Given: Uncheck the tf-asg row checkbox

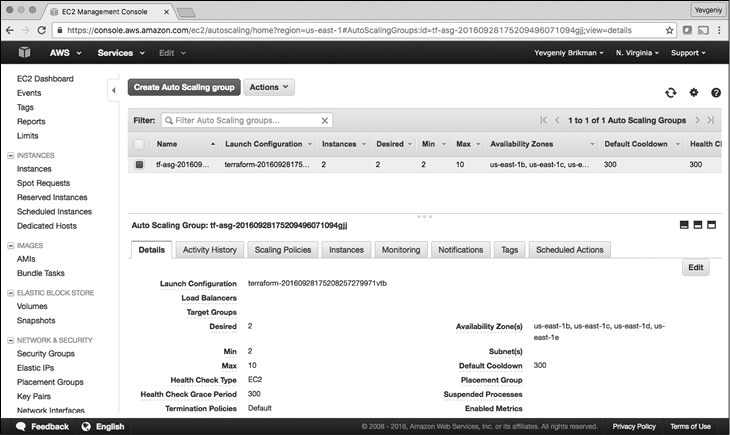Looking at the screenshot, I should tap(139, 164).
